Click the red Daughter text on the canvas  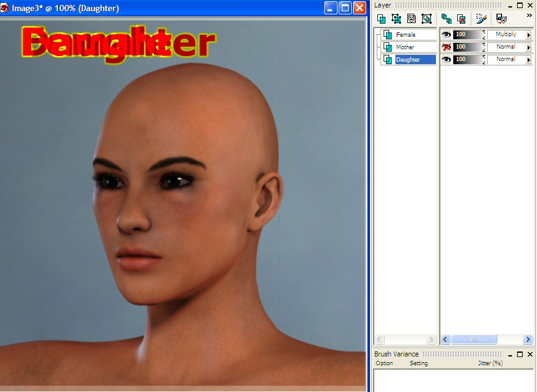tap(119, 44)
